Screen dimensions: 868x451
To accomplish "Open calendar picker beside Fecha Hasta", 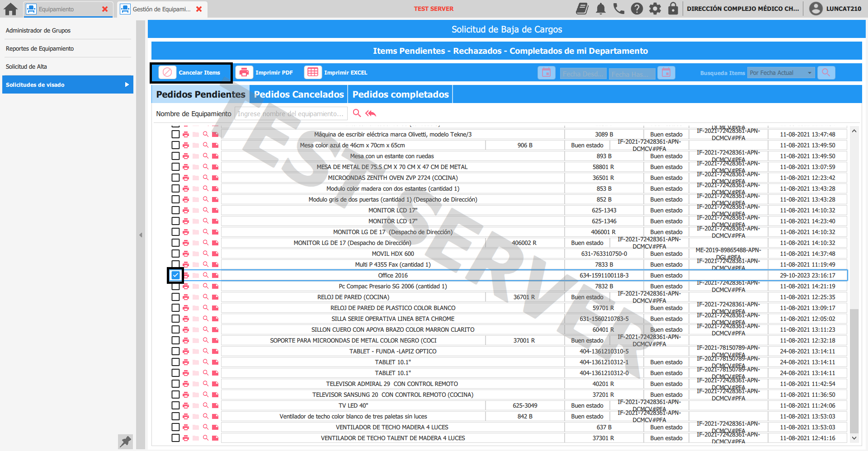I will click(666, 73).
